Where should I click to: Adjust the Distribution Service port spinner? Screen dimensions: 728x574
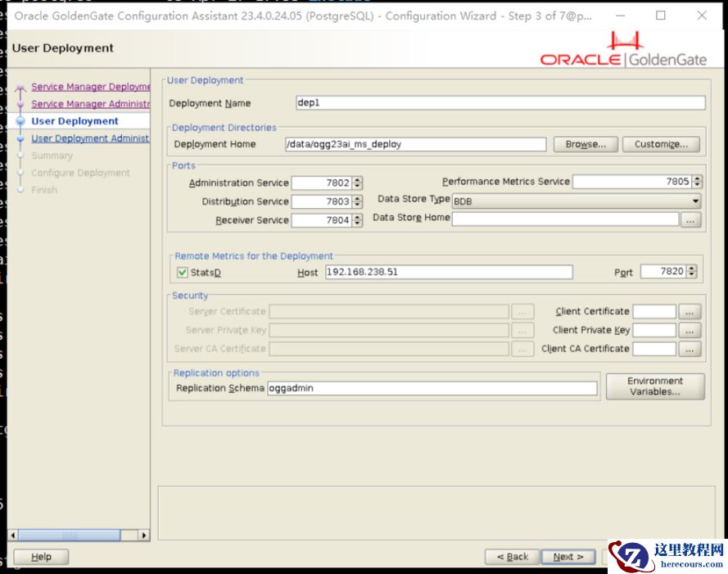pos(357,201)
